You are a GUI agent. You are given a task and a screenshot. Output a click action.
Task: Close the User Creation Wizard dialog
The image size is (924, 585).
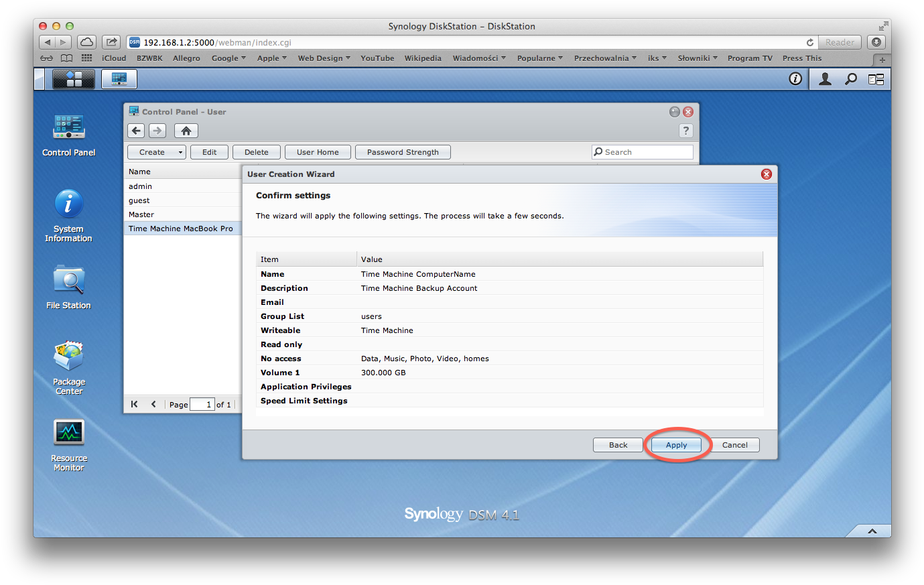click(767, 174)
